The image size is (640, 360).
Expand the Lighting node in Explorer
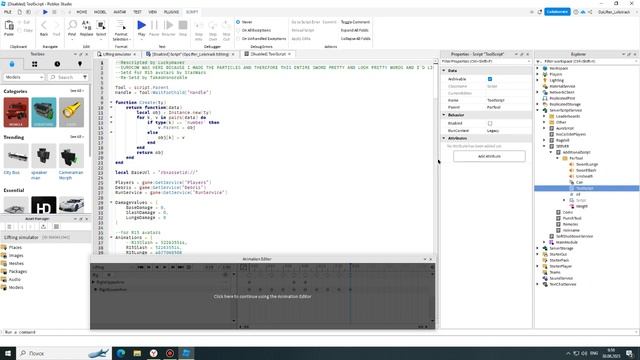coord(538,80)
